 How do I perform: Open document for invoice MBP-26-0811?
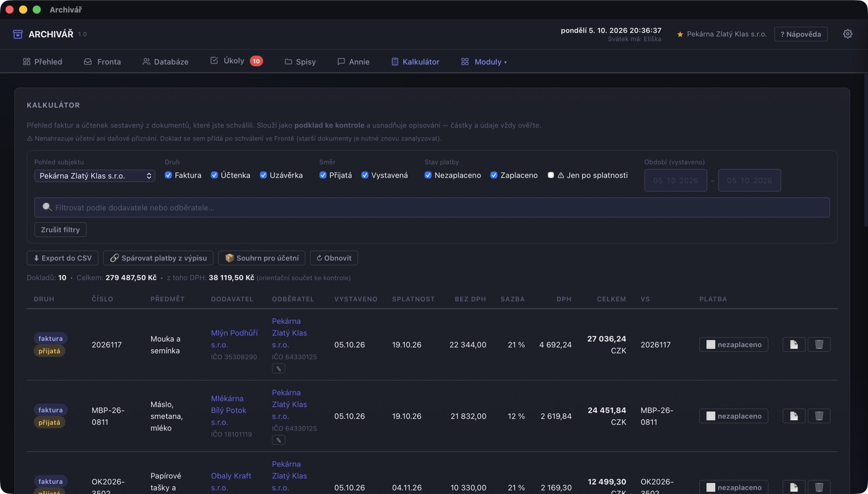[794, 416]
